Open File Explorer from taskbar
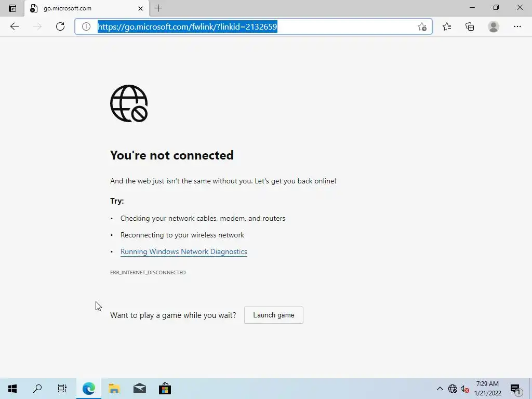The image size is (532, 399). point(114,389)
